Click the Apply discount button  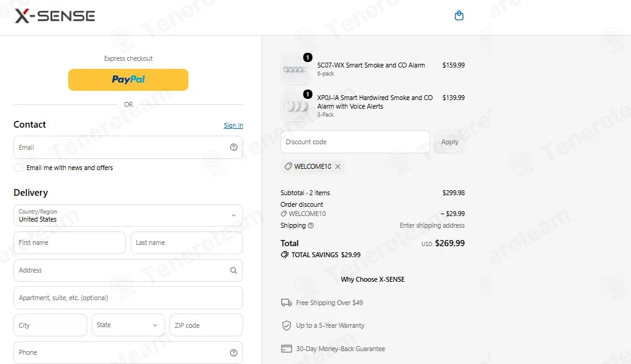click(449, 142)
